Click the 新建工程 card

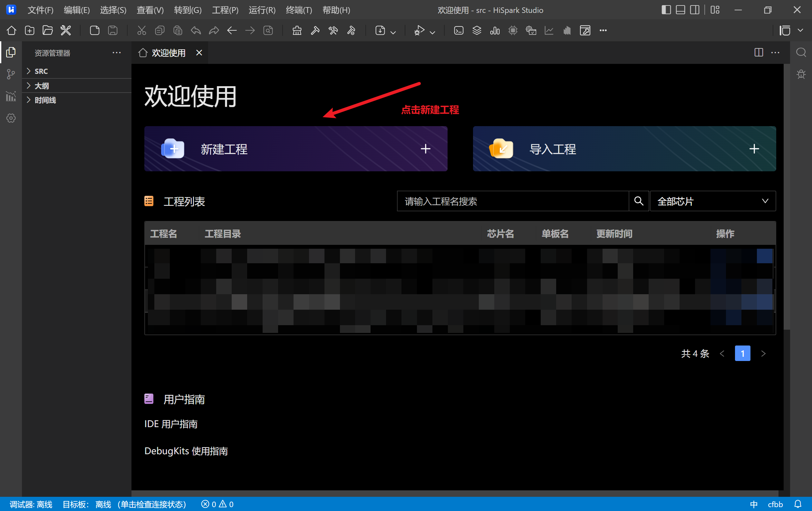295,148
